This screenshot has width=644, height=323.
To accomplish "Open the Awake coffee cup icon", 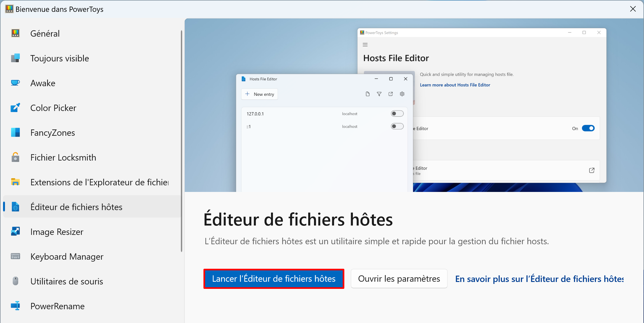I will [x=15, y=83].
